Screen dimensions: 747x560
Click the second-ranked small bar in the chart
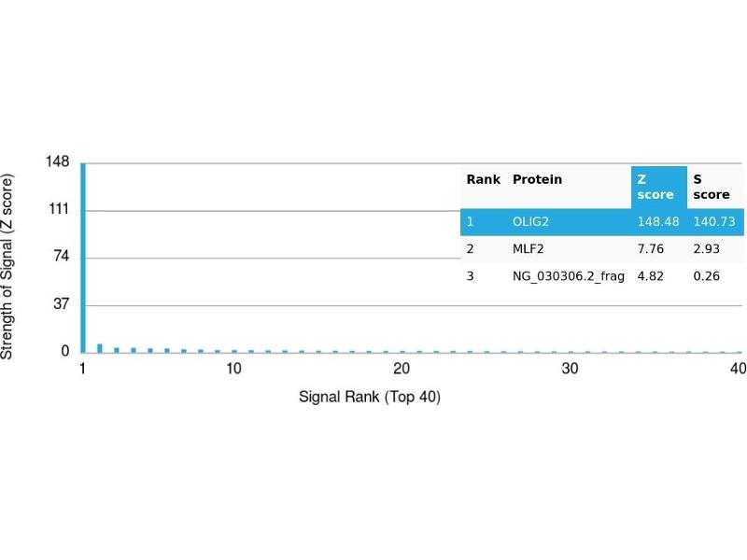pyautogui.click(x=100, y=347)
